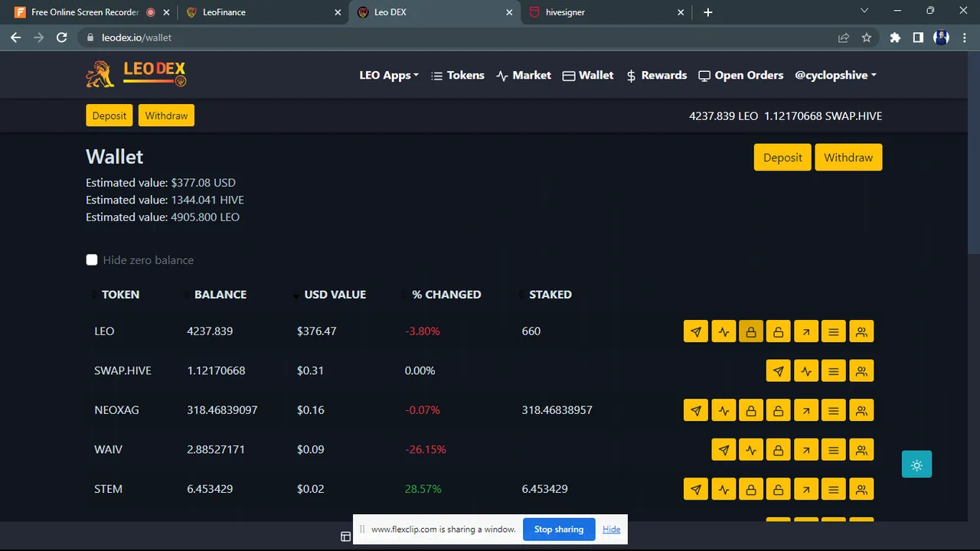Send SWAP.HIVE with the paper-plane icon
Screen dimensions: 980x551
click(x=778, y=371)
